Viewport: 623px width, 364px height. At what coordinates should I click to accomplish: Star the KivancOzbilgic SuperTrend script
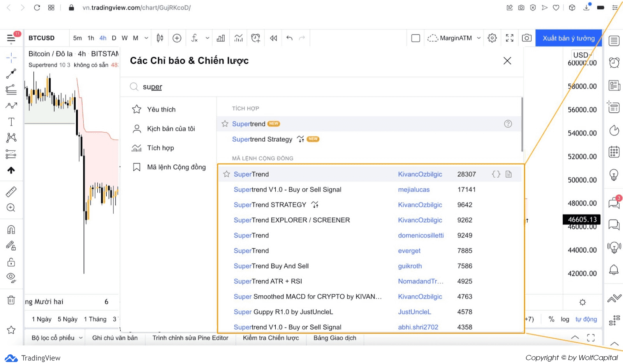226,174
